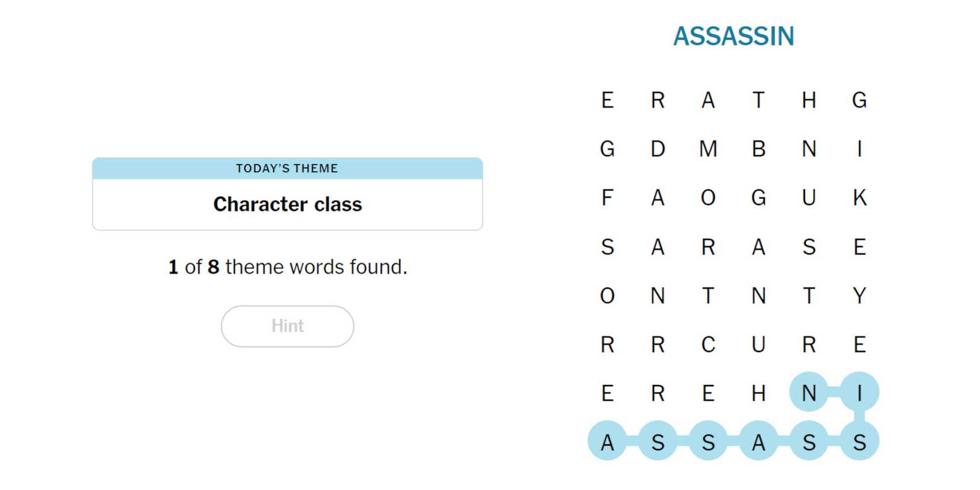The image size is (980, 490).
Task: Select the letter Y tile
Action: [859, 296]
